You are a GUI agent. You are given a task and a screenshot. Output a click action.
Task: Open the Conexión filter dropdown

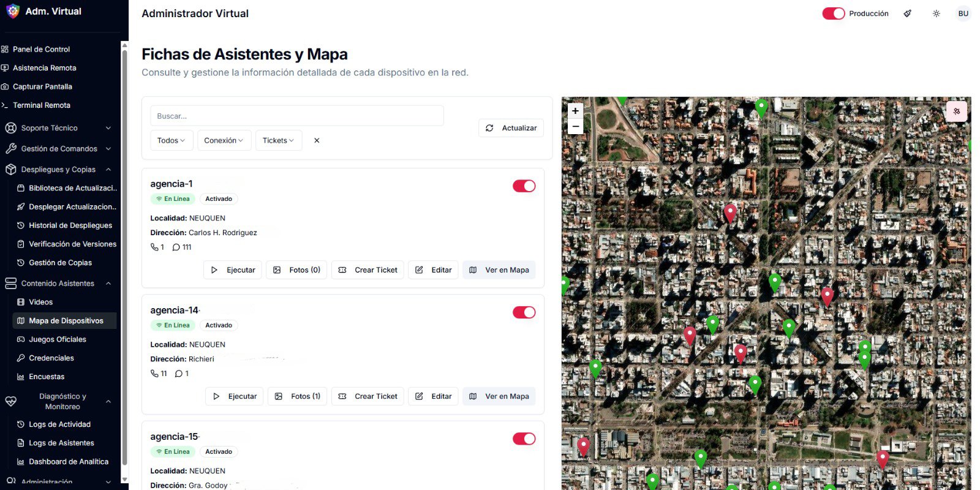pos(224,140)
